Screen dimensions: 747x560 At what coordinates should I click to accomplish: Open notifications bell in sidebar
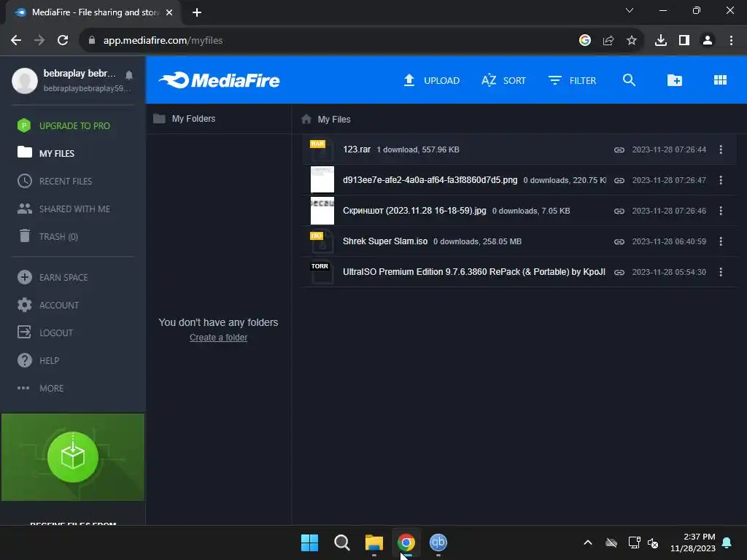pyautogui.click(x=129, y=75)
